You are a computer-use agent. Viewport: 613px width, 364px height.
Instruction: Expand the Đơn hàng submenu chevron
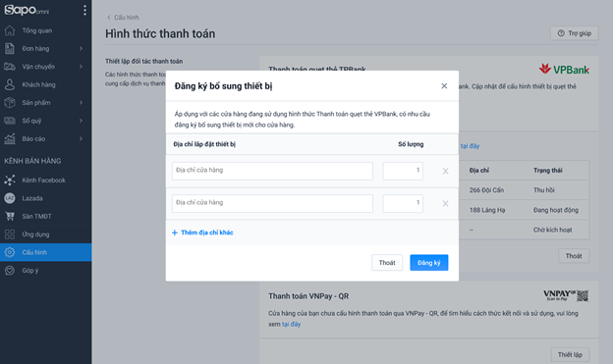coord(81,48)
